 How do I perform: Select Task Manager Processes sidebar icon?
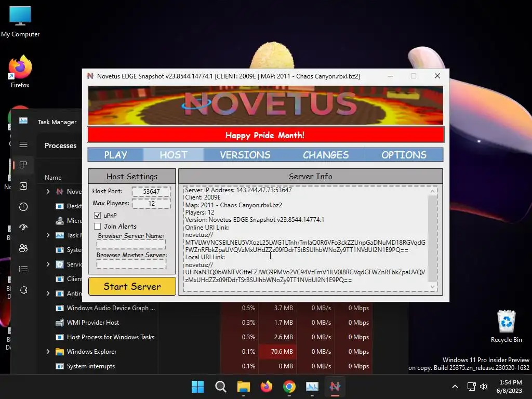coord(23,165)
